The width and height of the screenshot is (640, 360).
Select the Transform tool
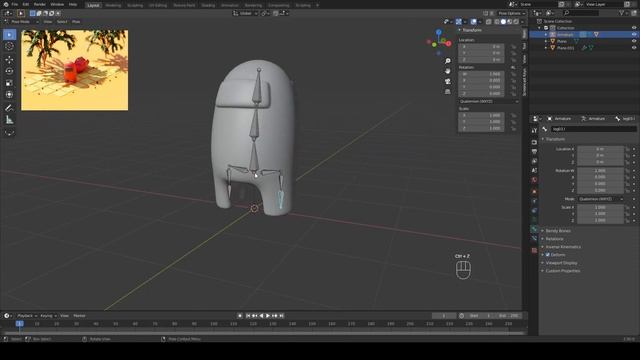click(9, 94)
